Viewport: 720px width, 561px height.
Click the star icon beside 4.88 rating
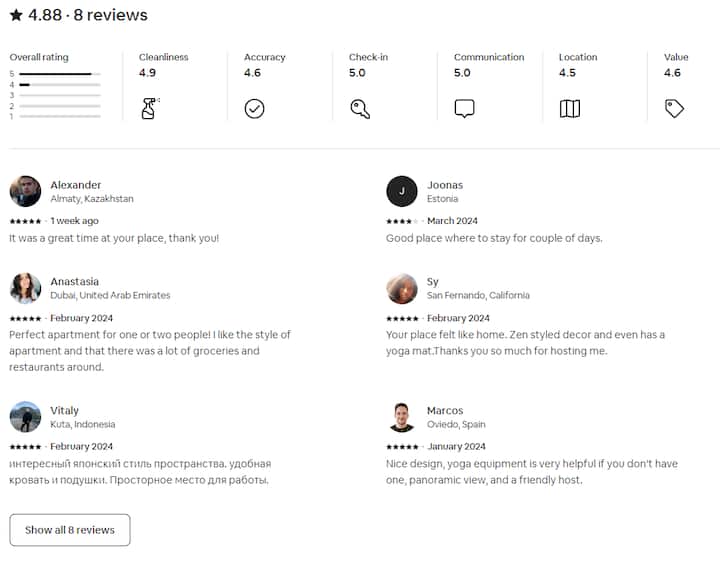(x=16, y=15)
